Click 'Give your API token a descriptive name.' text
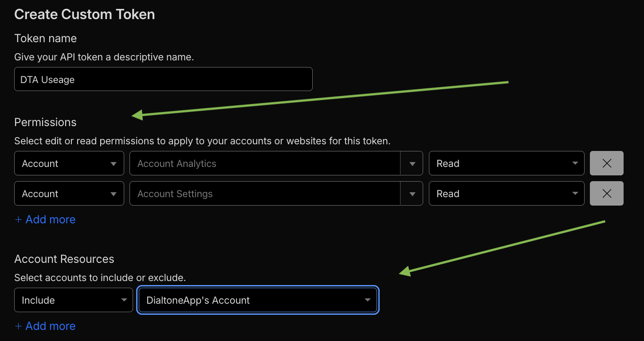 (x=104, y=57)
